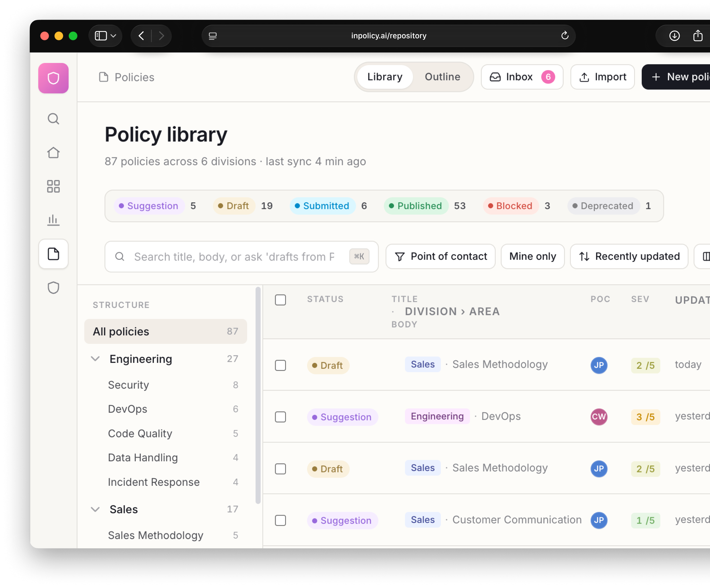Click the pink shield app logo
This screenshot has height=588, width=710.
pos(54,78)
